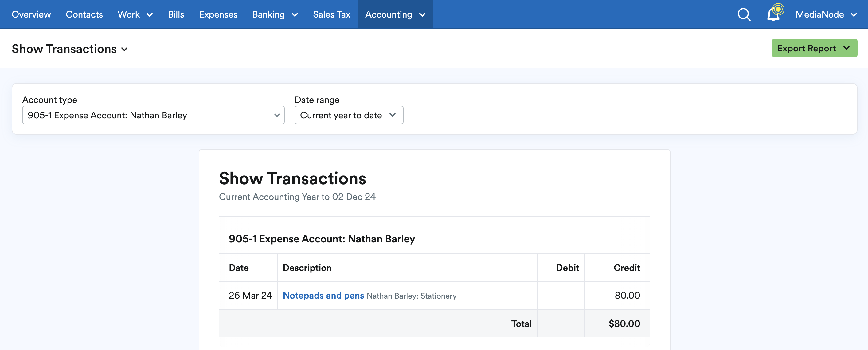Open the Show Transactions report switcher
The height and width of the screenshot is (350, 868).
pyautogui.click(x=70, y=49)
